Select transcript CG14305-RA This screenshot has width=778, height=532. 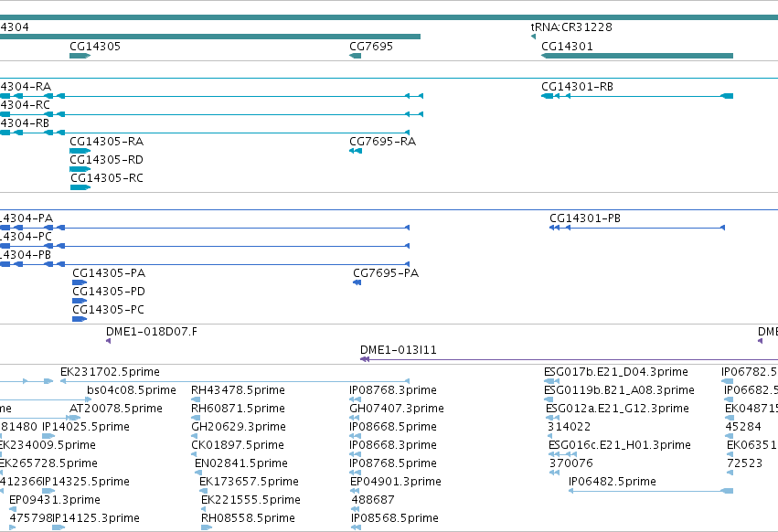tap(106, 142)
